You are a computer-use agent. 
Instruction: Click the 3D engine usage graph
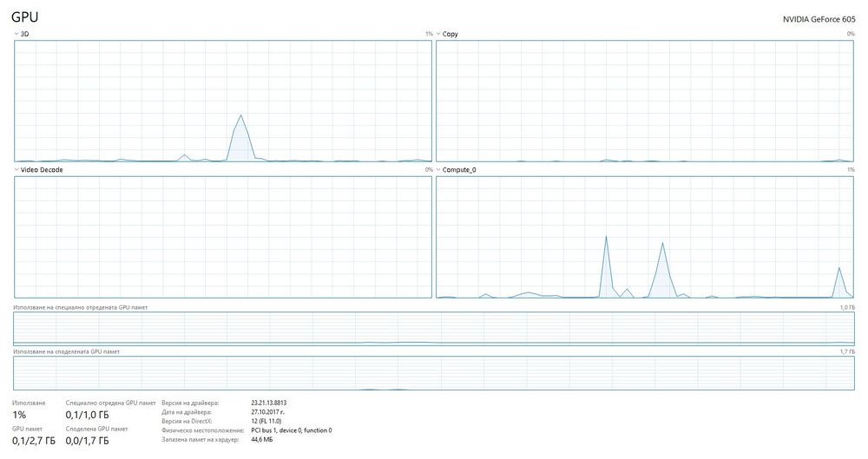[223, 101]
